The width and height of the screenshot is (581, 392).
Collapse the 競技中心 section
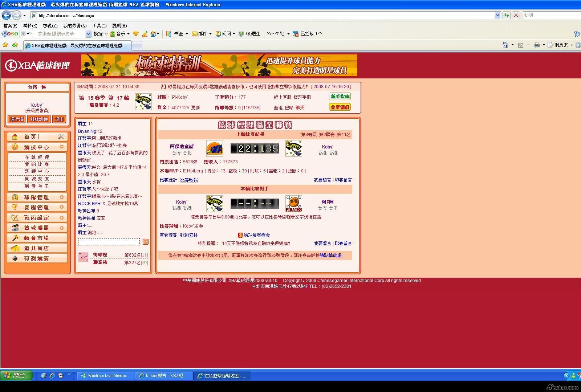pos(62,147)
